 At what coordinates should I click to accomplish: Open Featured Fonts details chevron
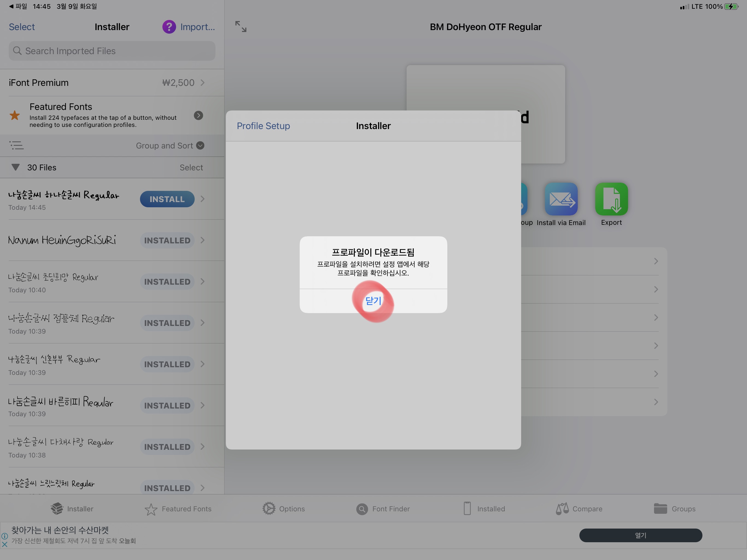point(198,115)
